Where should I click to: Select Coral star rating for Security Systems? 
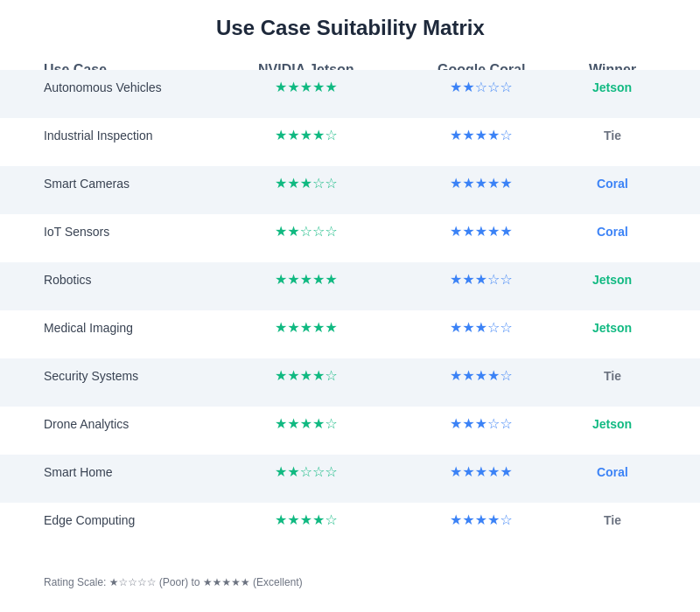(x=480, y=376)
